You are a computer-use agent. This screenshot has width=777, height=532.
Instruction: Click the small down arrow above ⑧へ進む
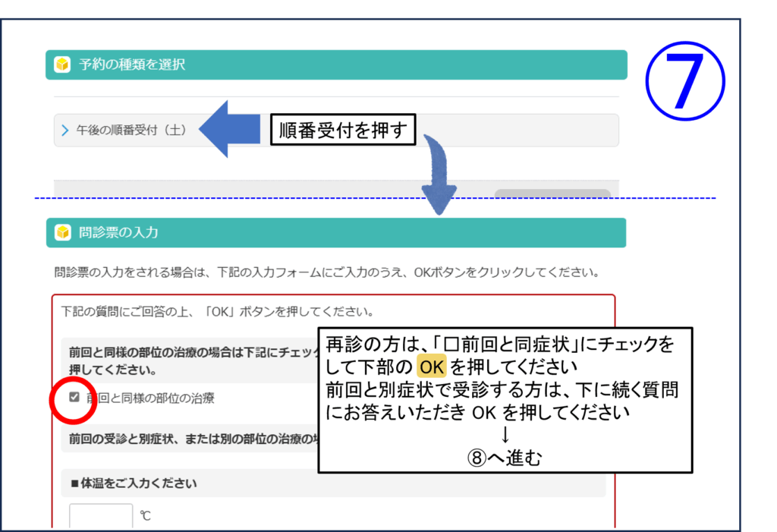(x=505, y=436)
